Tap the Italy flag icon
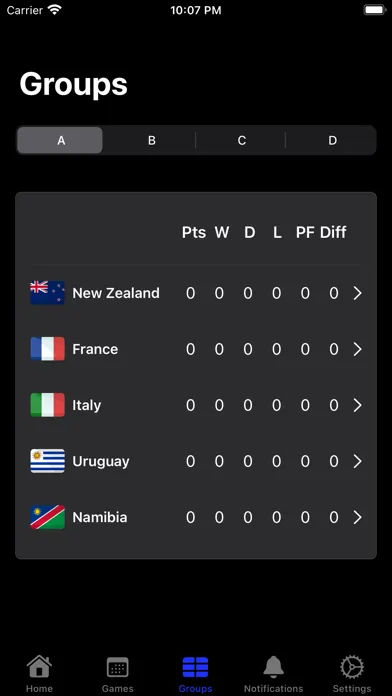Image resolution: width=392 pixels, height=696 pixels. pos(48,405)
